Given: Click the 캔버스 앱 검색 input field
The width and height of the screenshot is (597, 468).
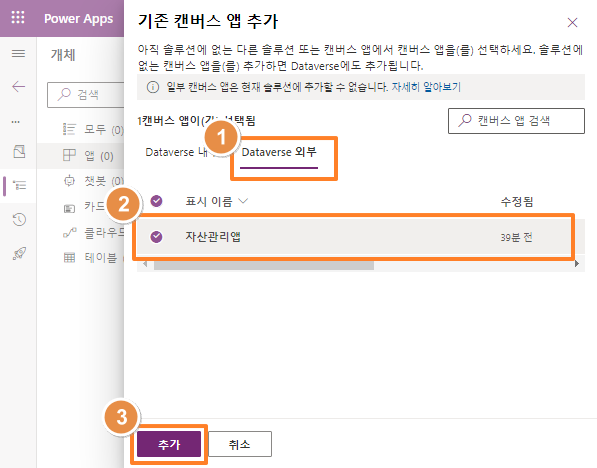Looking at the screenshot, I should [x=516, y=121].
